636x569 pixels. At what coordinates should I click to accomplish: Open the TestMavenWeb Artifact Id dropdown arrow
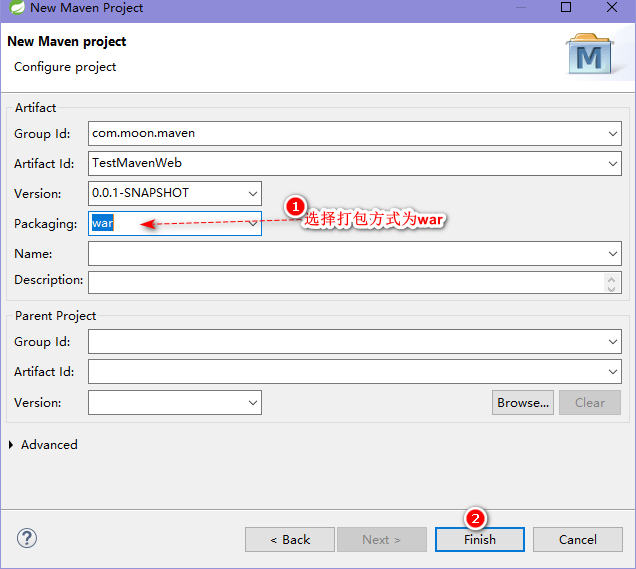(612, 163)
